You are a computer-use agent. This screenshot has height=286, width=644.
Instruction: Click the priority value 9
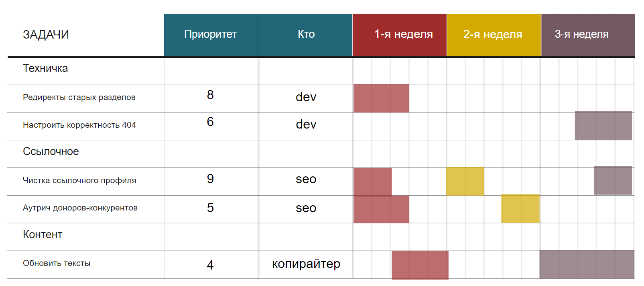[210, 179]
